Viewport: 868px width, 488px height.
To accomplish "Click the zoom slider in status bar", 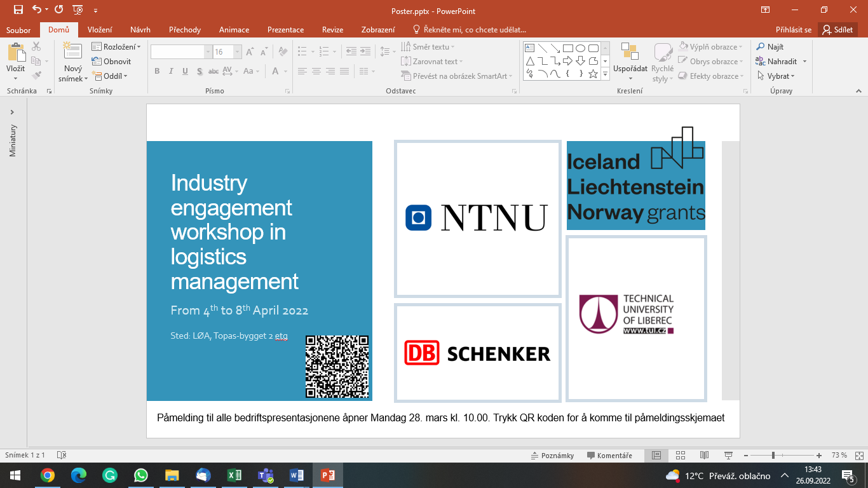I will point(773,456).
